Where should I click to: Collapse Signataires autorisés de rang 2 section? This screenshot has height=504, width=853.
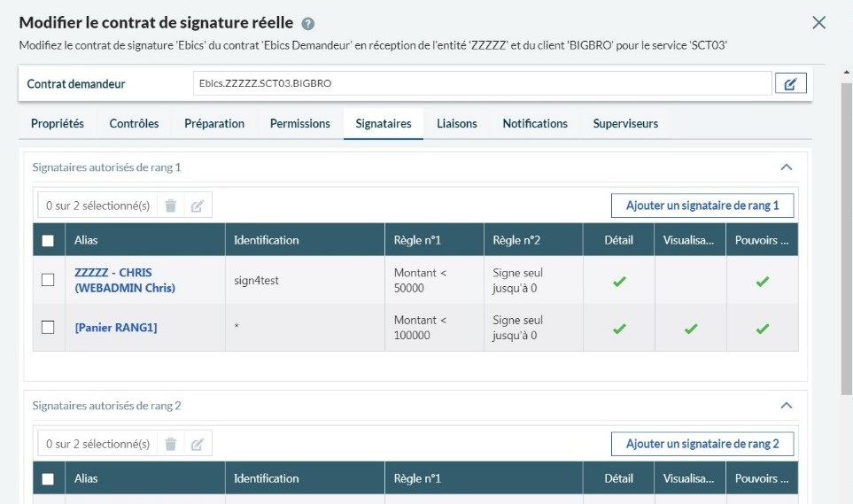786,406
